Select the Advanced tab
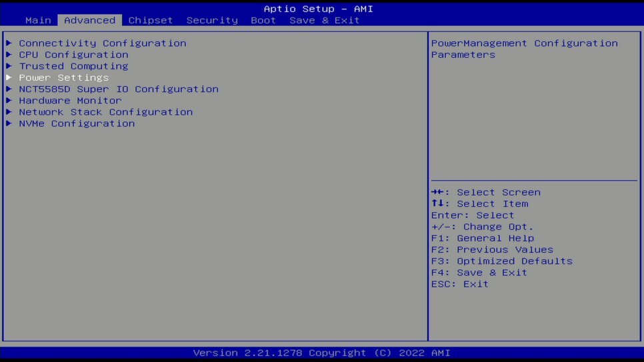 point(89,20)
